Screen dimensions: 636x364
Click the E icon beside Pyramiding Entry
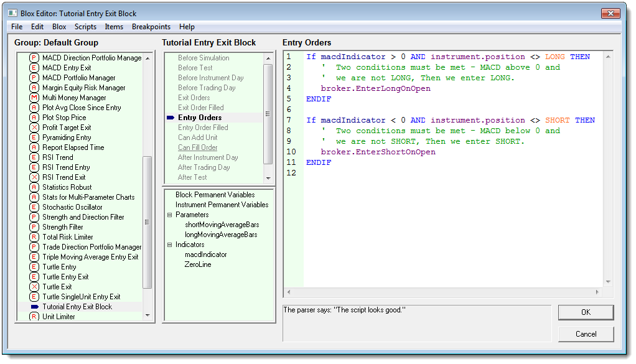pyautogui.click(x=34, y=138)
